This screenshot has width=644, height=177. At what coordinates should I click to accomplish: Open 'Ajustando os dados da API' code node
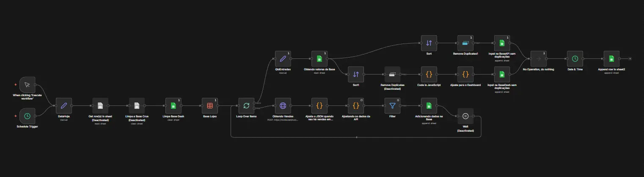click(x=356, y=106)
